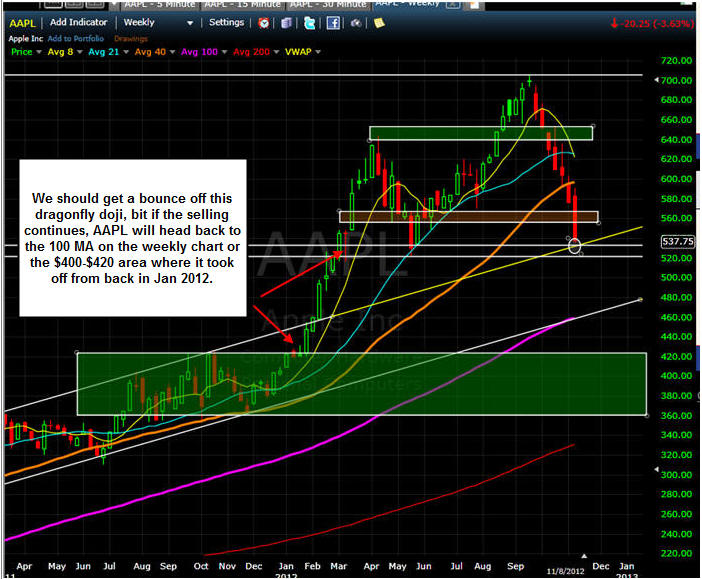Click the AAPL ticker symbol button
The image size is (702, 579).
pos(22,23)
